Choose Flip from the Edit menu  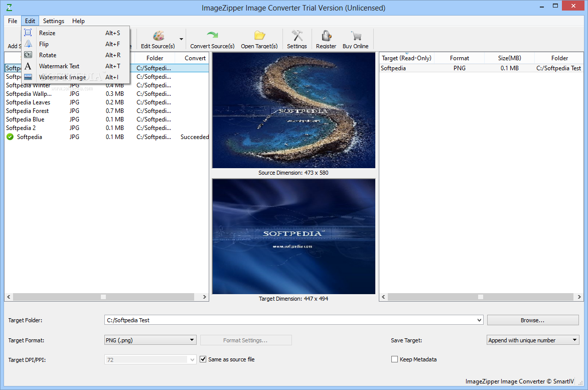click(76, 44)
